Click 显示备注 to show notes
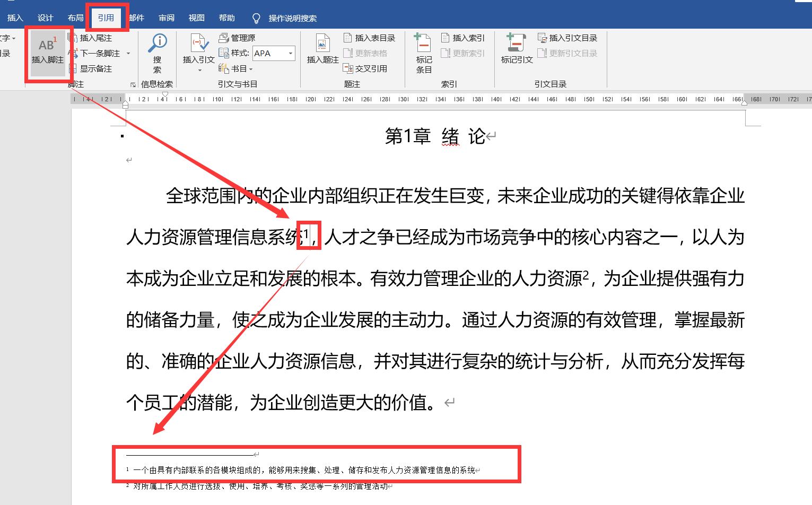The width and height of the screenshot is (812, 505). [94, 68]
